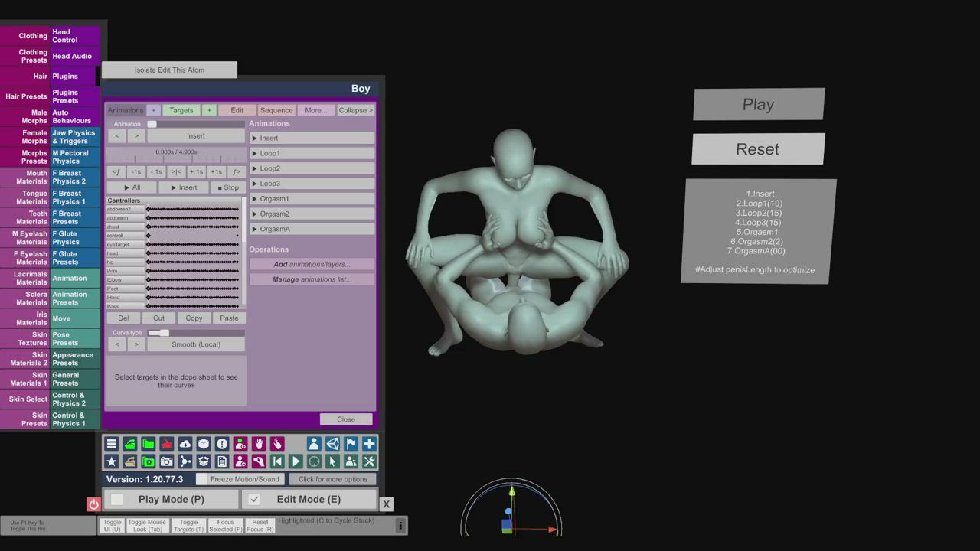Click the blue Unity cube icon
The image size is (980, 551).
pos(332,444)
